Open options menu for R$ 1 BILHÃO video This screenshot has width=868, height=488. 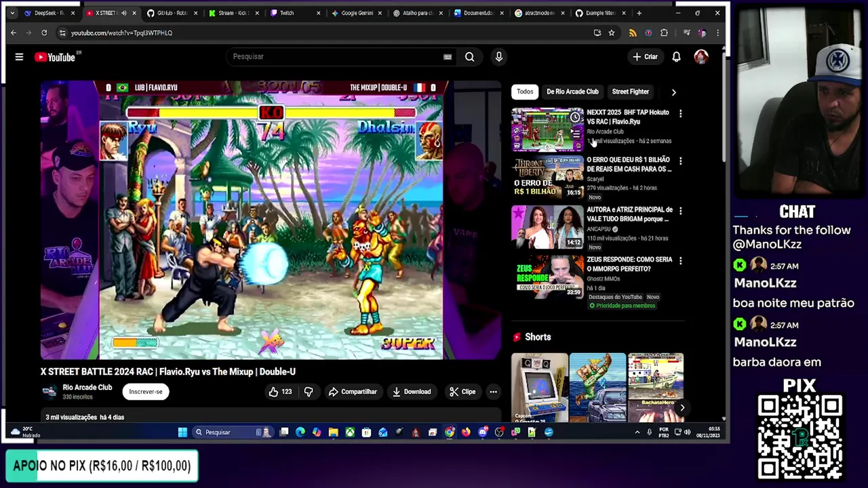pyautogui.click(x=680, y=161)
